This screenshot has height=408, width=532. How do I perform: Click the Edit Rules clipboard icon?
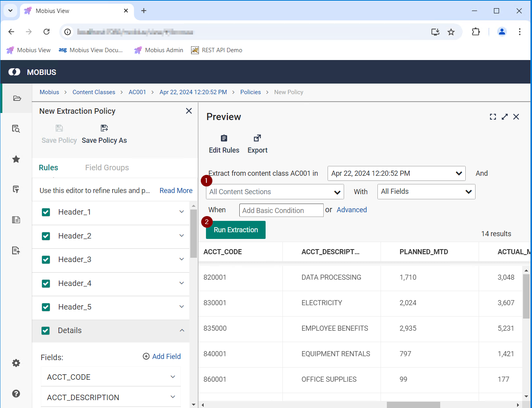coord(224,138)
